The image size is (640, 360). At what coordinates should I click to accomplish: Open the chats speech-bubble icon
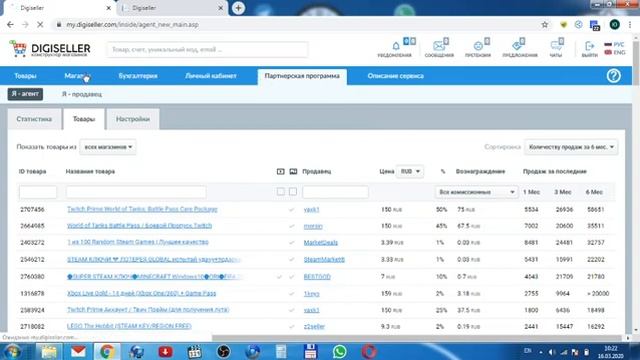pyautogui.click(x=556, y=45)
